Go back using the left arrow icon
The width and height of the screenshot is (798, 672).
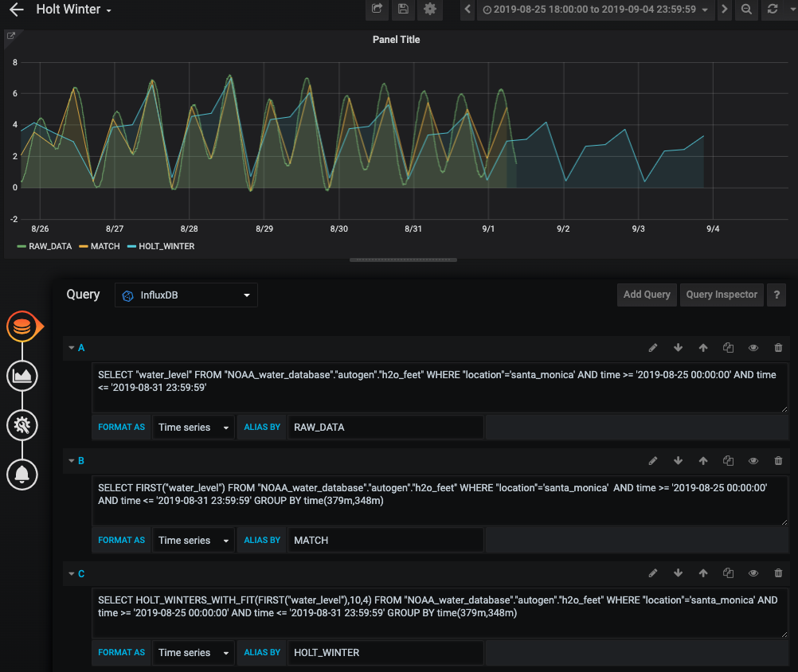(x=16, y=10)
